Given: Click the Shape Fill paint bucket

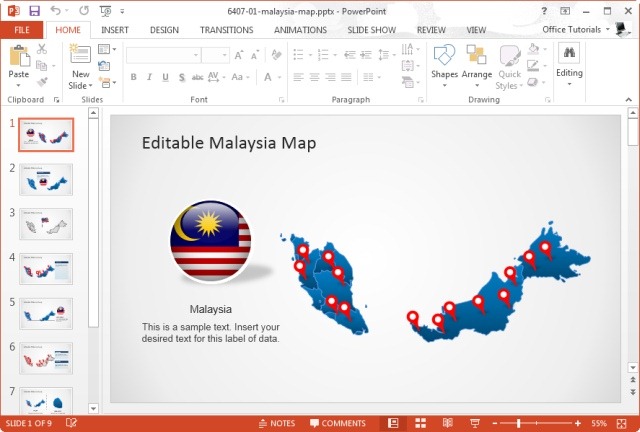Looking at the screenshot, I should pyautogui.click(x=533, y=49).
